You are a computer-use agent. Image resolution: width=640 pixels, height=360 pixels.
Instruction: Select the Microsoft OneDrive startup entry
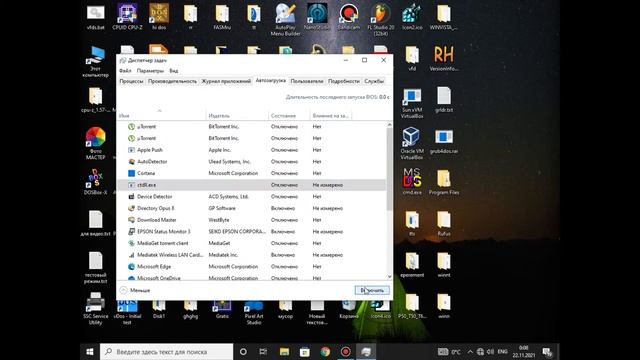[x=251, y=278]
